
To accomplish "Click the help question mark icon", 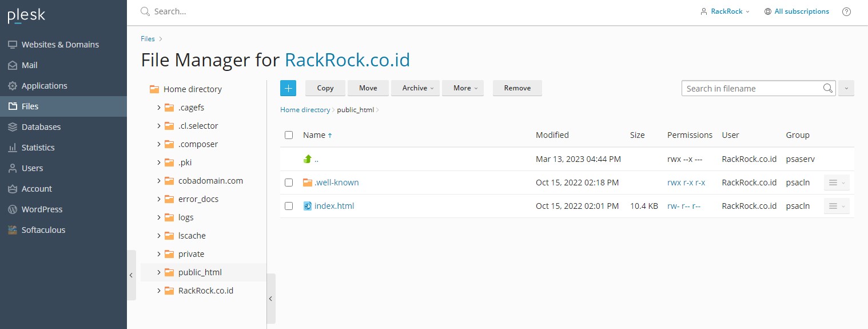I will click(x=847, y=11).
